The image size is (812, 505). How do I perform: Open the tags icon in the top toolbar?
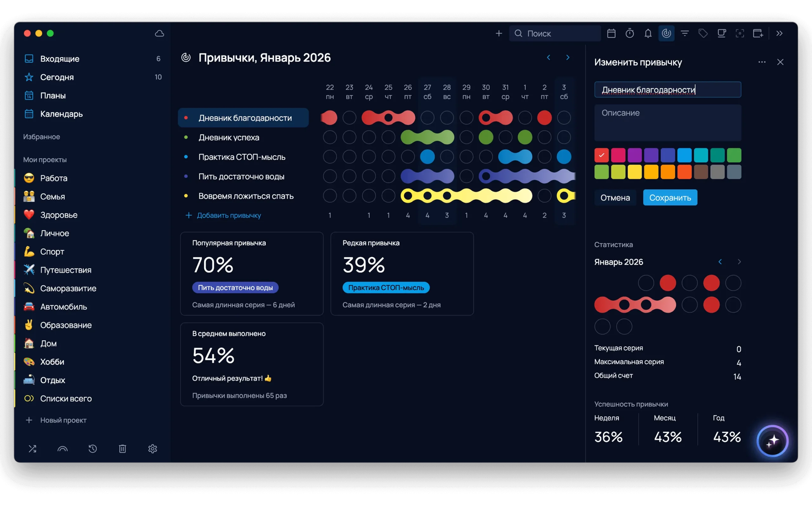click(x=703, y=33)
